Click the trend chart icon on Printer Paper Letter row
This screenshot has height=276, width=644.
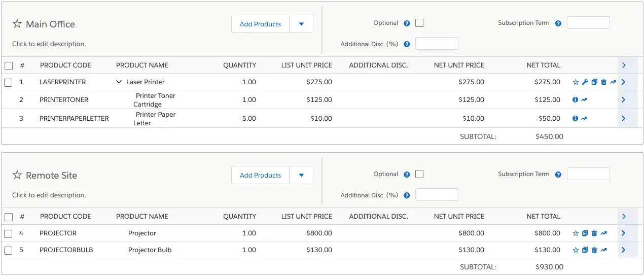pos(584,119)
